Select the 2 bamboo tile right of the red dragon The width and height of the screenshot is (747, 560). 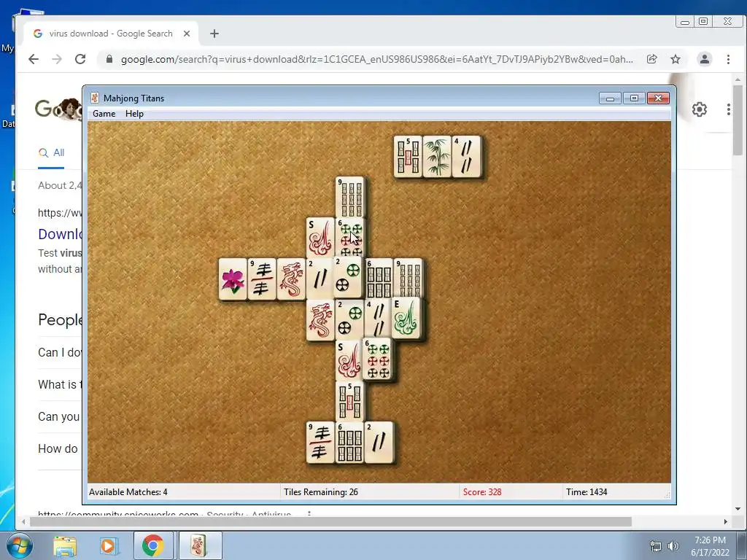point(320,279)
